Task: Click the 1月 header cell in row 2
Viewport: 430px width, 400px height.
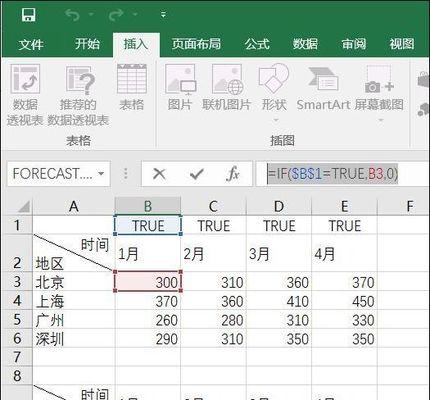Action: pyautogui.click(x=148, y=253)
